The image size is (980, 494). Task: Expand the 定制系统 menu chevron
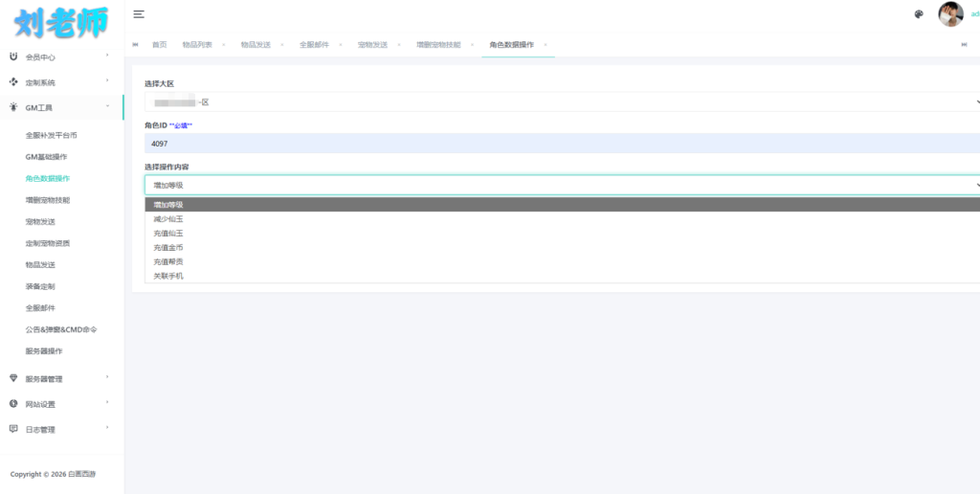click(107, 80)
